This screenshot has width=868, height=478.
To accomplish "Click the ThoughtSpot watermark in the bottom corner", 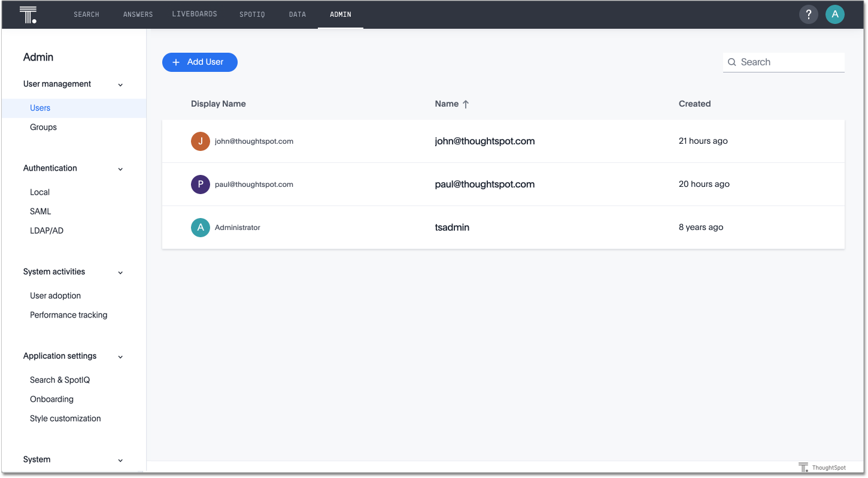I will (822, 467).
